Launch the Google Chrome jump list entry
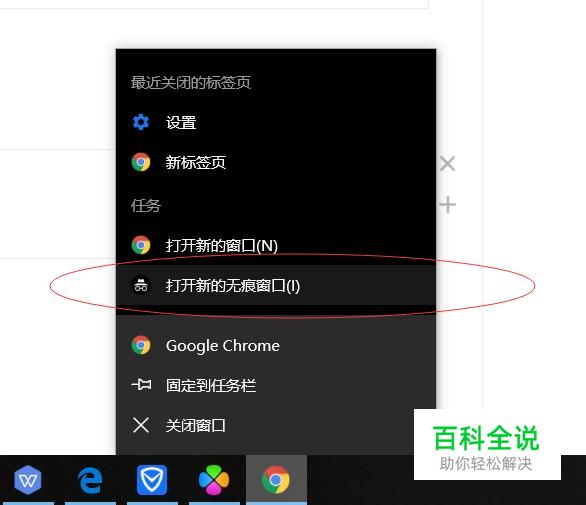The width and height of the screenshot is (586, 505). (x=276, y=345)
